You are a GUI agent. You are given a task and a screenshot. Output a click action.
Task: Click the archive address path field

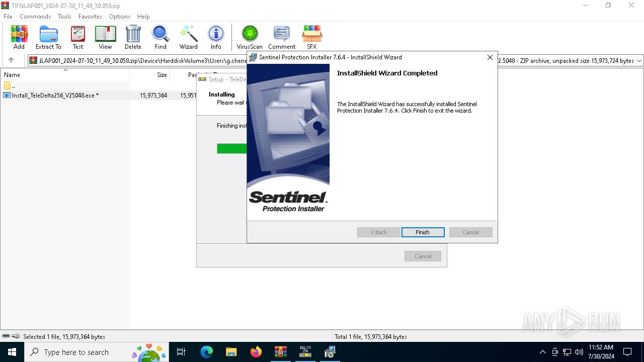click(336, 60)
